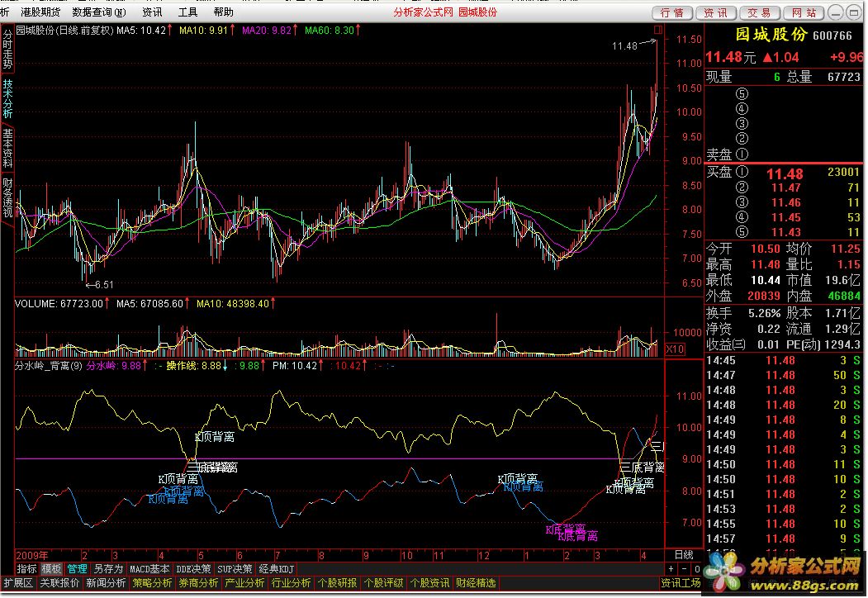Select the 14:47 tick trade row
This screenshot has width=868, height=598.
tap(783, 376)
